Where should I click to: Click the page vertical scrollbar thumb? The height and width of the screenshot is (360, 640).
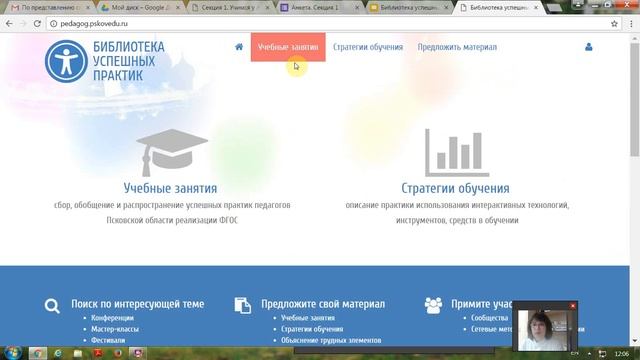[634, 99]
